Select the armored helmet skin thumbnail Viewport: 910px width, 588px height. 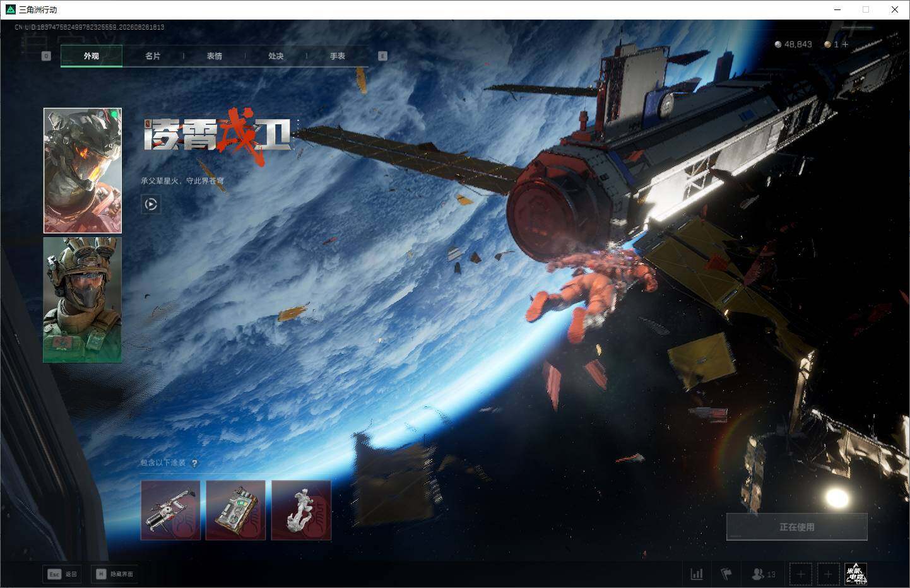coord(83,170)
